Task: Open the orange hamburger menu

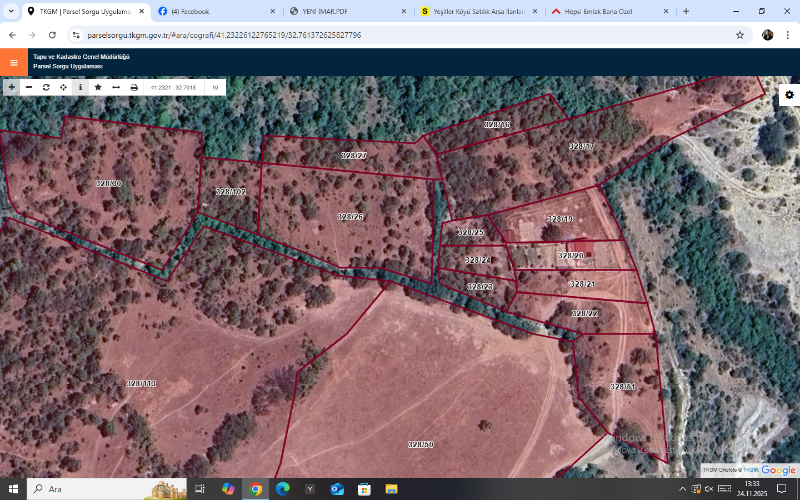Action: pyautogui.click(x=13, y=61)
